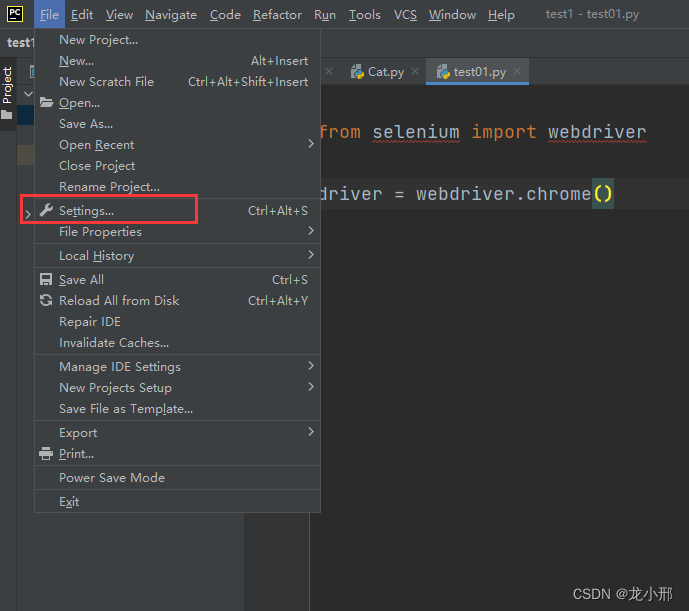Choose New Scratch File
This screenshot has height=611, width=689.
(178, 82)
